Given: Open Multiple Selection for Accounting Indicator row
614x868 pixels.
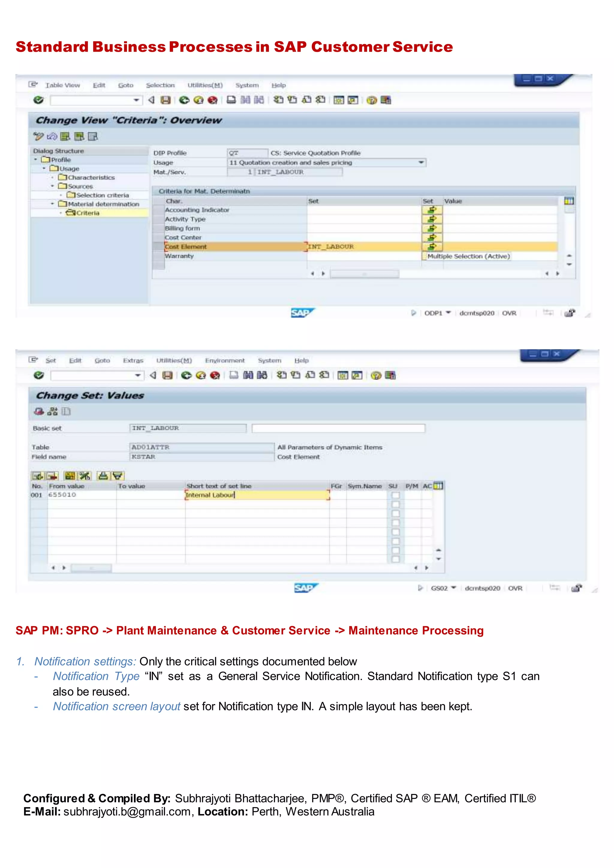Looking at the screenshot, I should (432, 210).
